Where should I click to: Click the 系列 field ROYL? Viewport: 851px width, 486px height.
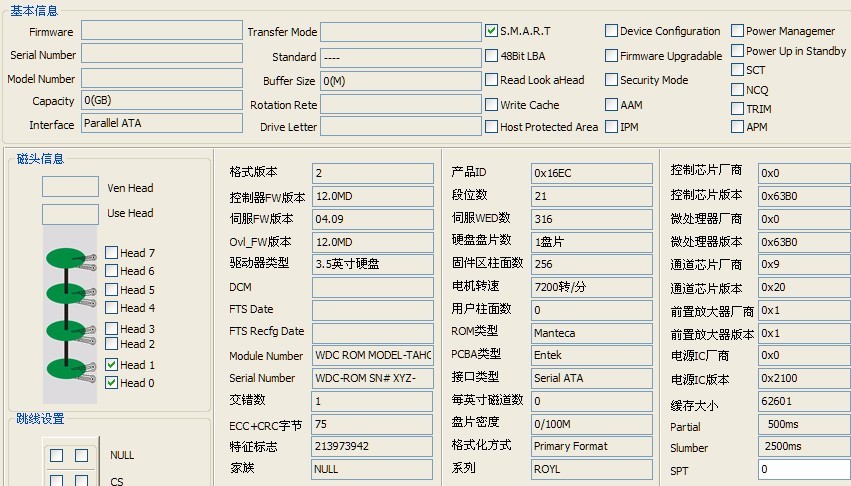click(x=592, y=469)
